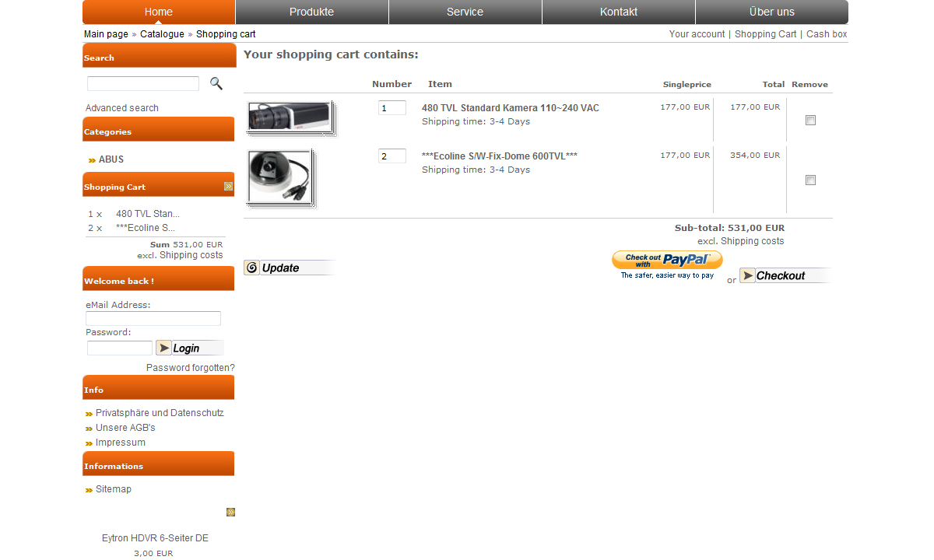Image resolution: width=934 pixels, height=560 pixels.
Task: Click the Password forgotten link
Action: click(x=190, y=368)
